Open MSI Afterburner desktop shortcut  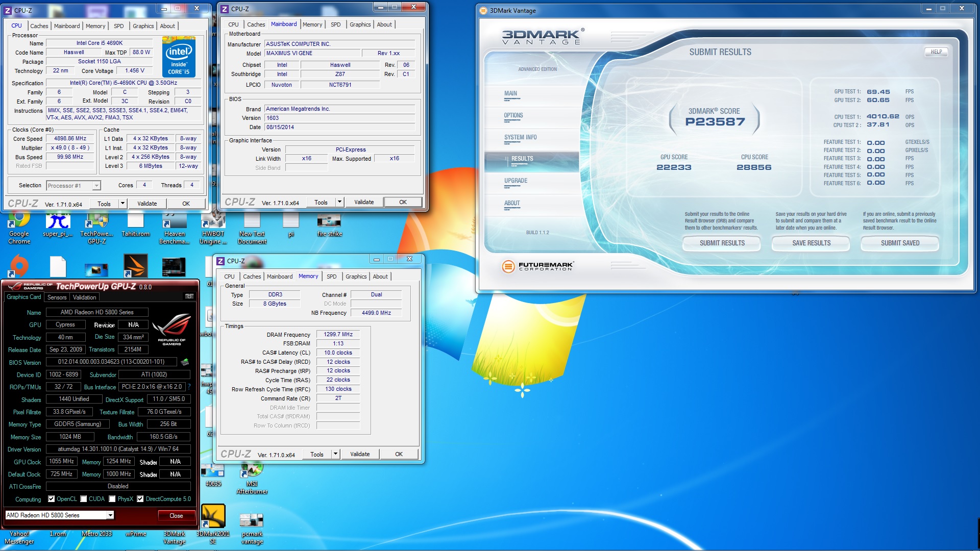click(252, 479)
